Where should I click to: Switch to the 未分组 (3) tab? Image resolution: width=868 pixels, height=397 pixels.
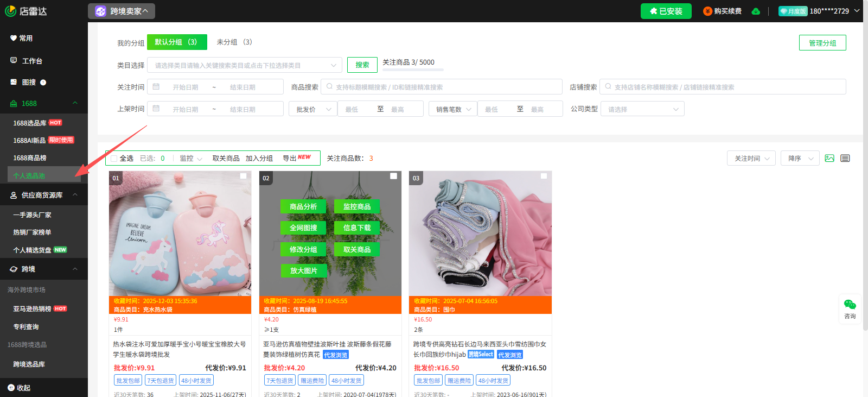[x=234, y=42]
